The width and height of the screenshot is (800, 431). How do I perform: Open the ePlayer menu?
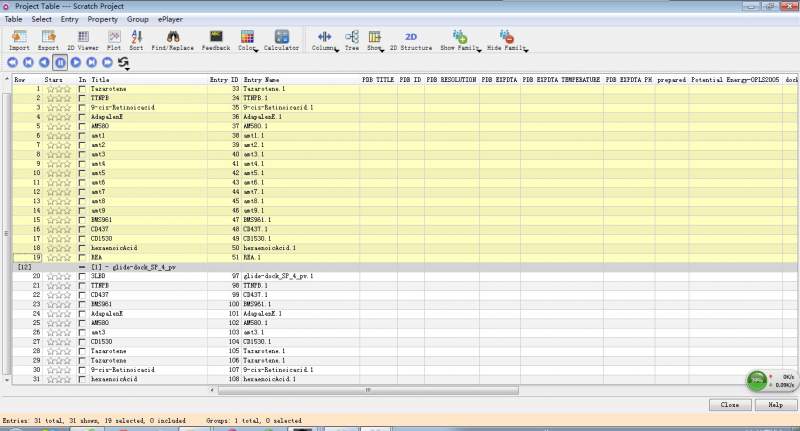(170, 19)
